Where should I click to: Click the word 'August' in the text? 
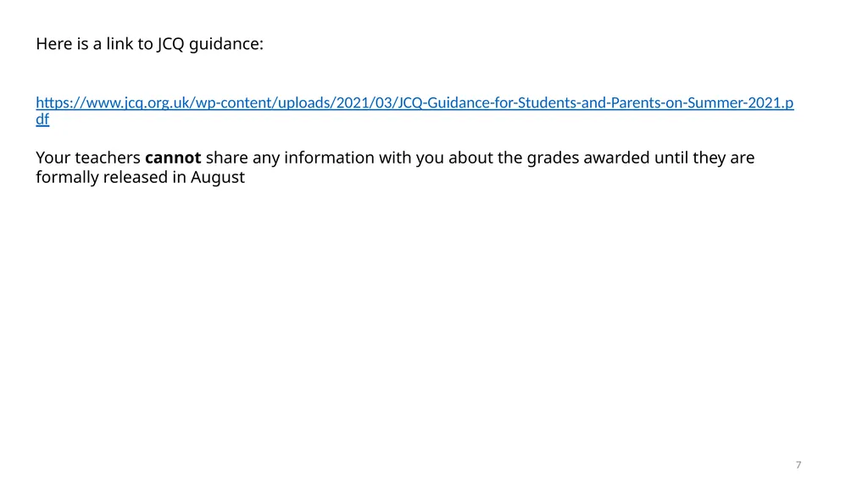coord(218,178)
